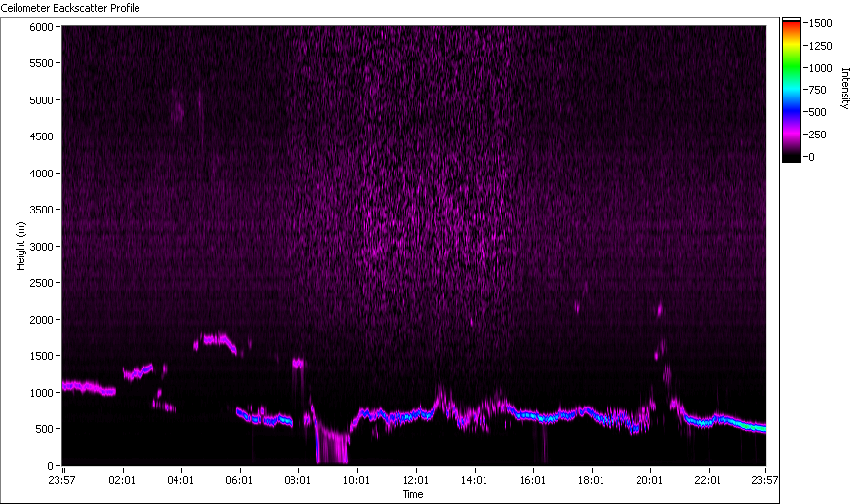Click the 22:01 time axis label

[x=708, y=480]
